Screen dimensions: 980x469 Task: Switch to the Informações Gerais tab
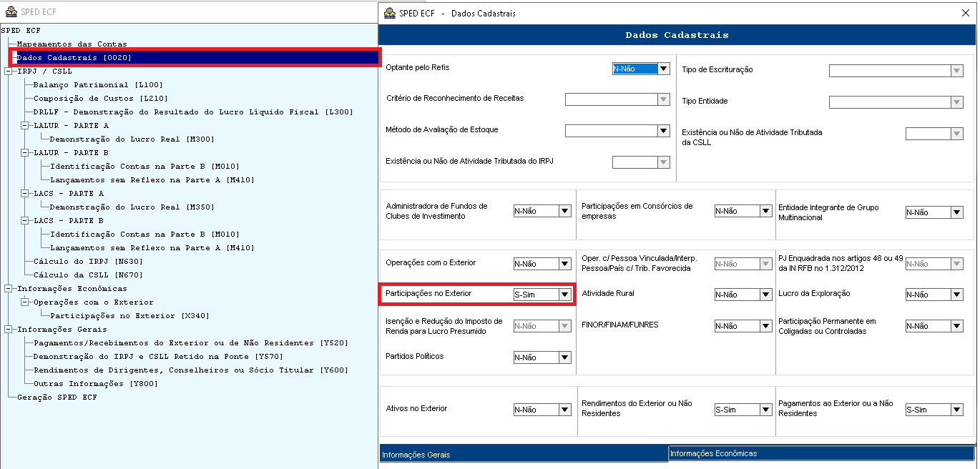pyautogui.click(x=524, y=454)
